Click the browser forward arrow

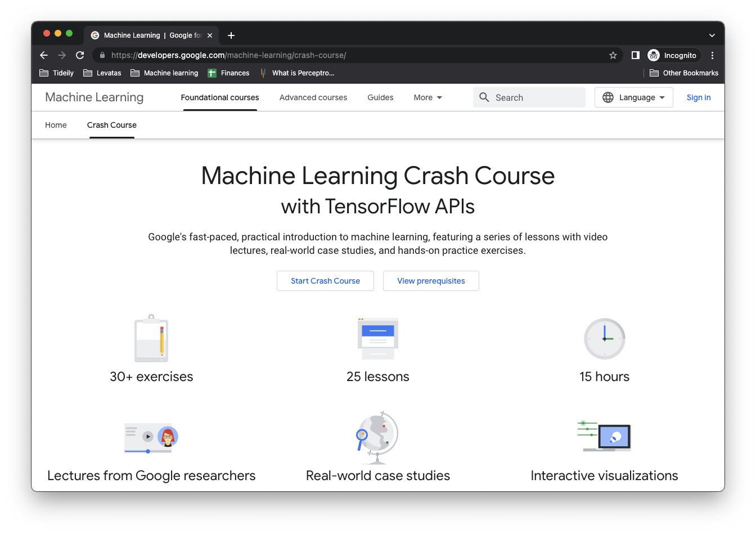[62, 55]
